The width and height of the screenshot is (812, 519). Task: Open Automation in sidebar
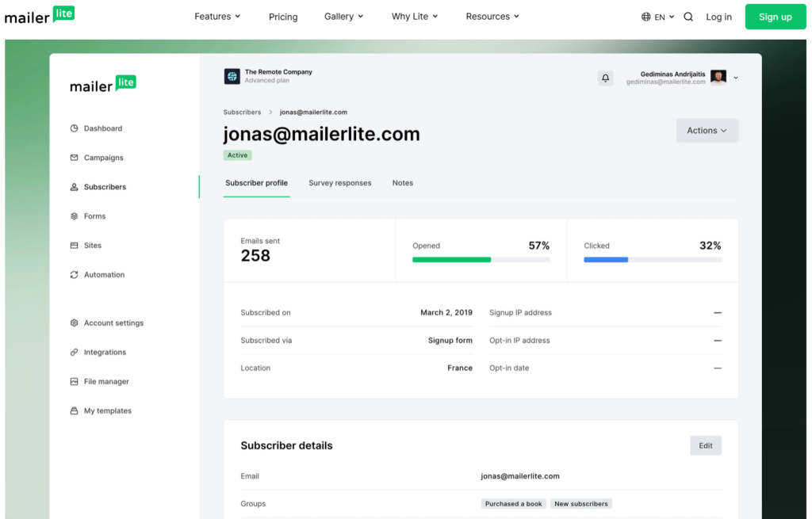104,275
